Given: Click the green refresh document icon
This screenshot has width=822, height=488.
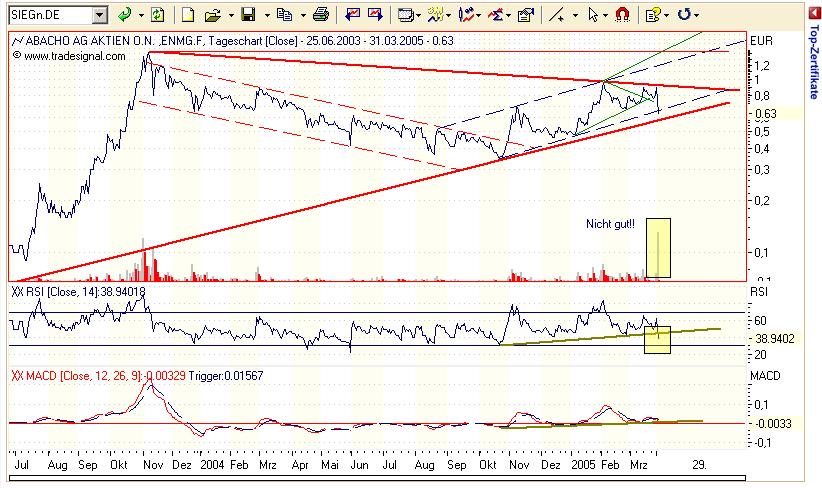Looking at the screenshot, I should click(157, 15).
